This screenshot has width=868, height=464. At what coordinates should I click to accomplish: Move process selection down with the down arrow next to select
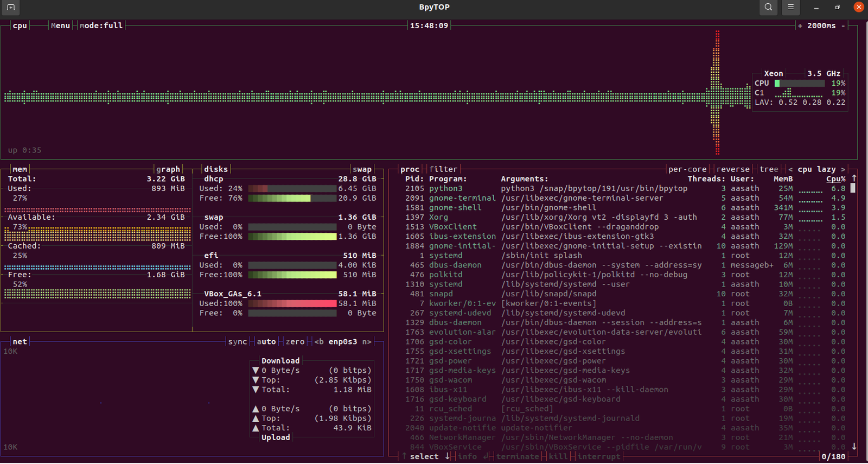coord(448,456)
